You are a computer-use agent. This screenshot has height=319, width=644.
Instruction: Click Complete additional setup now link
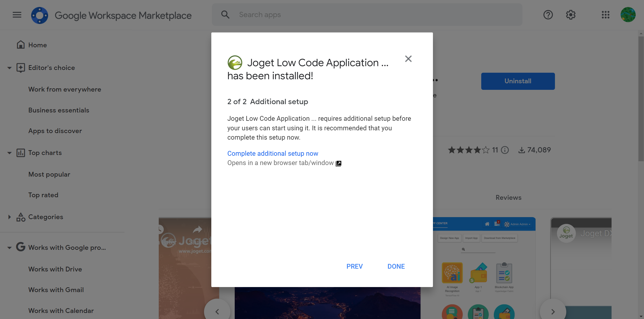pos(273,153)
